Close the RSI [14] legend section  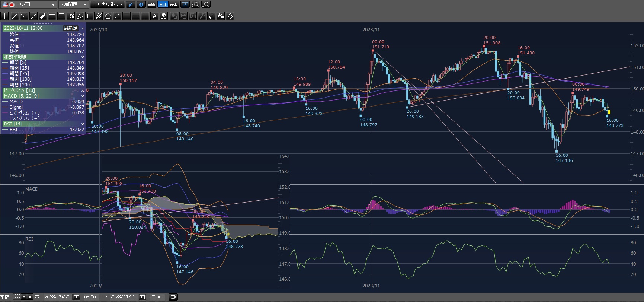click(x=83, y=124)
